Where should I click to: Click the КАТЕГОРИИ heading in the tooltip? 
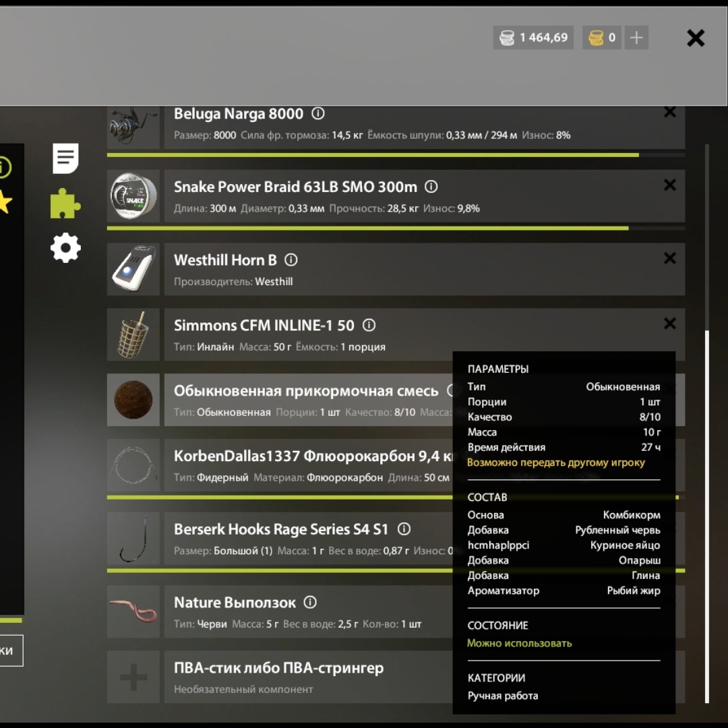point(496,678)
